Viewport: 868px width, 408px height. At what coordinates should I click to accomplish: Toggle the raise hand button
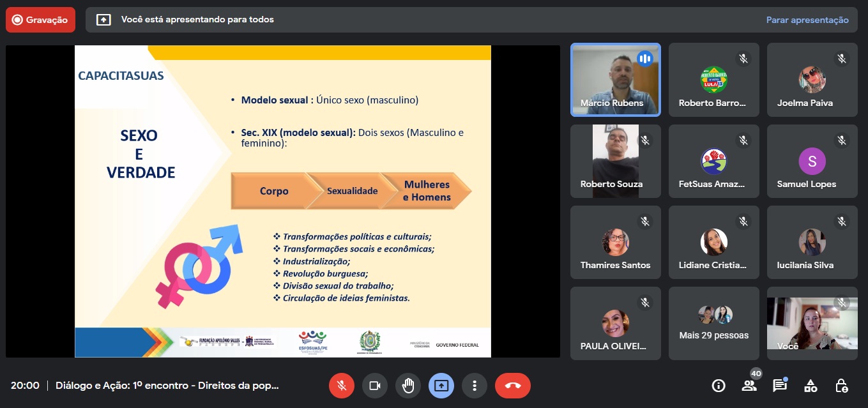pos(408,386)
